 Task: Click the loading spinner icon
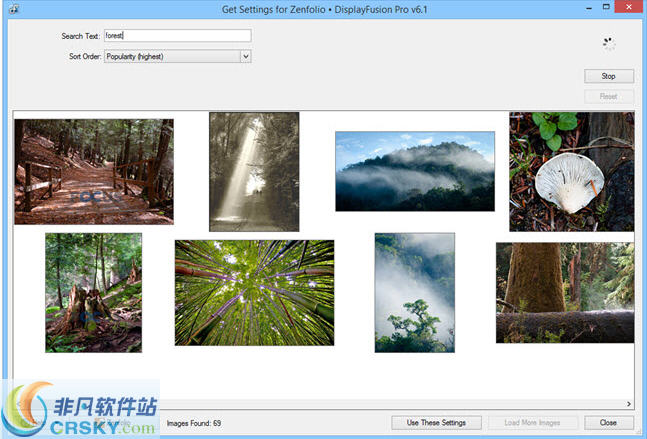(x=609, y=43)
